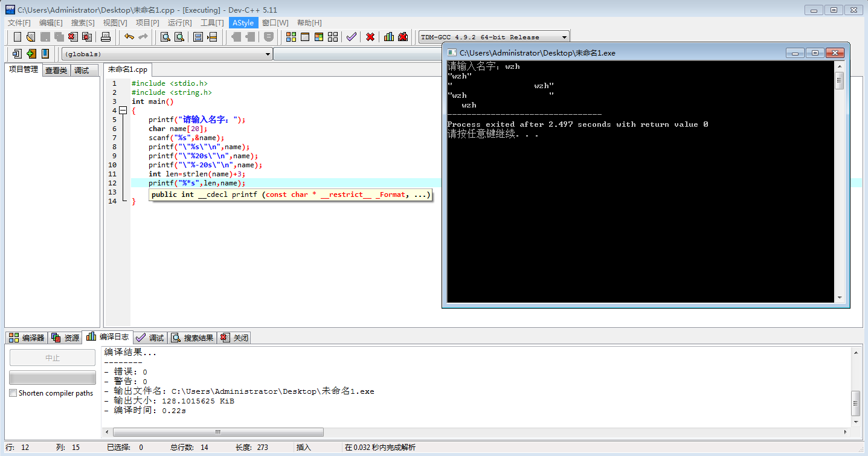This screenshot has width=868, height=456.
Task: Click the Go to line toolbar icon
Action: click(x=212, y=37)
